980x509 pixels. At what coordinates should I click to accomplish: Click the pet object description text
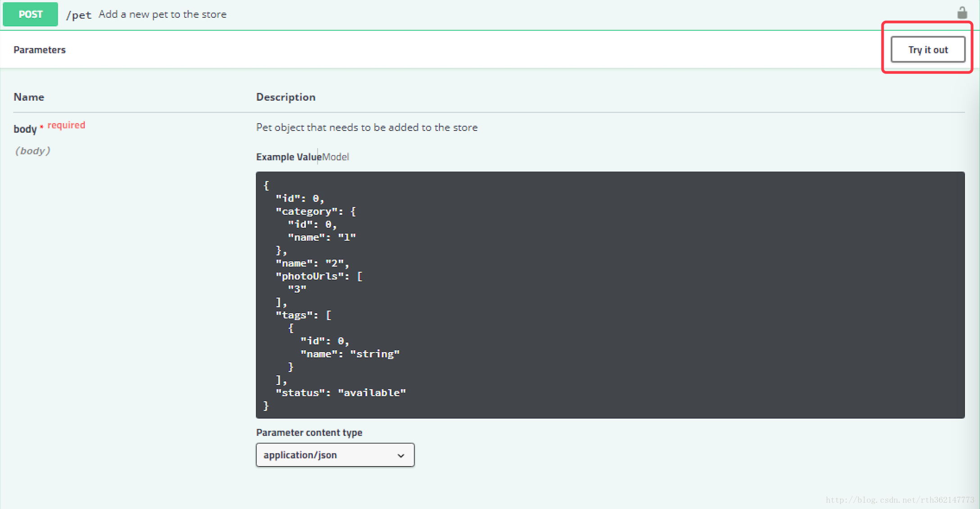pyautogui.click(x=367, y=127)
